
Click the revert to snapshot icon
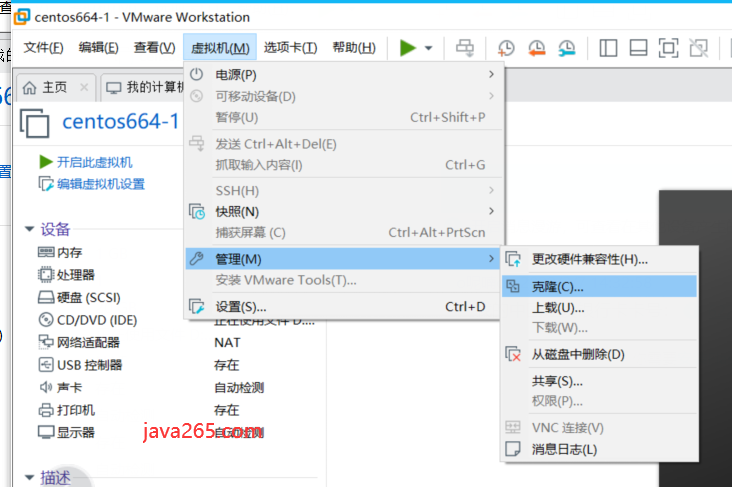pyautogui.click(x=536, y=48)
